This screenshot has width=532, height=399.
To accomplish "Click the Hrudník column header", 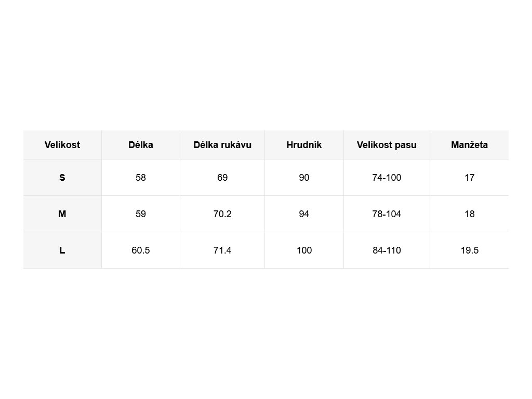I will 304,145.
